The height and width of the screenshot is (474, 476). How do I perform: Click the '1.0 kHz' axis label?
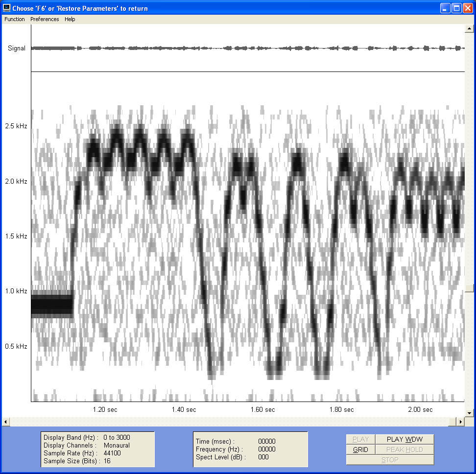click(16, 291)
